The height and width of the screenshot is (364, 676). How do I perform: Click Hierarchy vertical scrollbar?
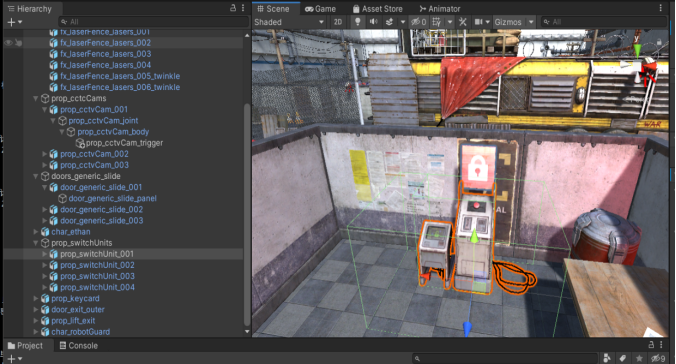tap(247, 214)
